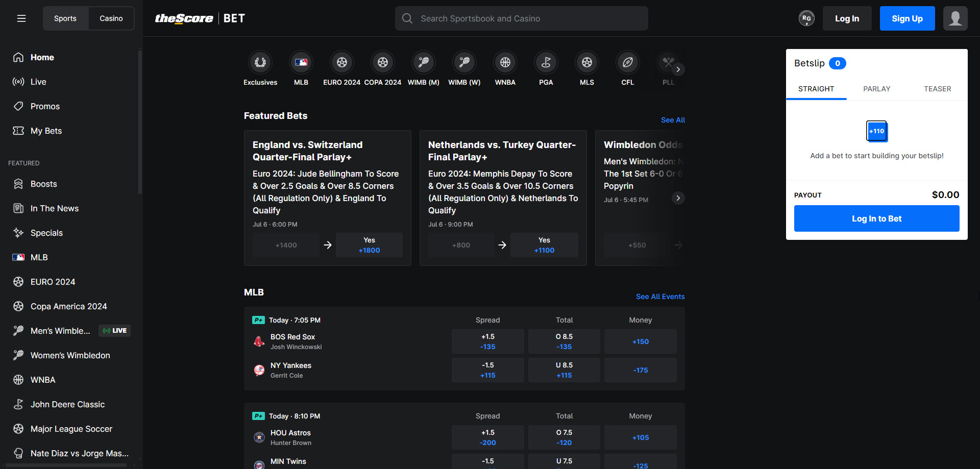The width and height of the screenshot is (980, 469).
Task: Select the +550 Wimbledon Odds bet
Action: point(636,245)
